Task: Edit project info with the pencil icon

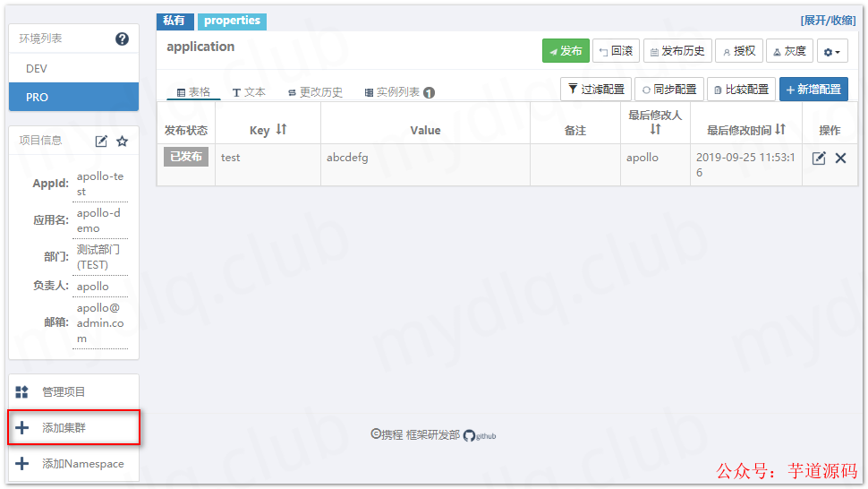Action: 101,142
